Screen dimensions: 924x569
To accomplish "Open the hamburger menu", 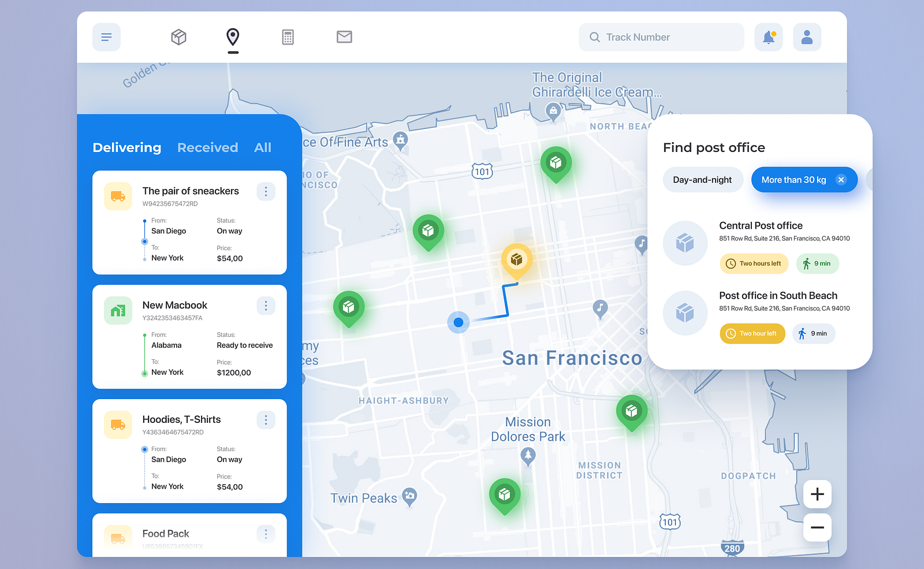I will [x=106, y=37].
